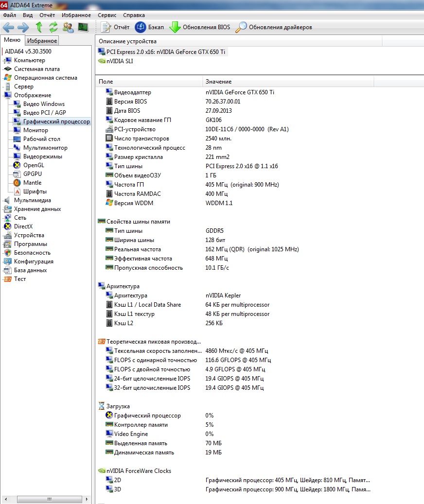Click the Forward navigation arrow

[23, 27]
